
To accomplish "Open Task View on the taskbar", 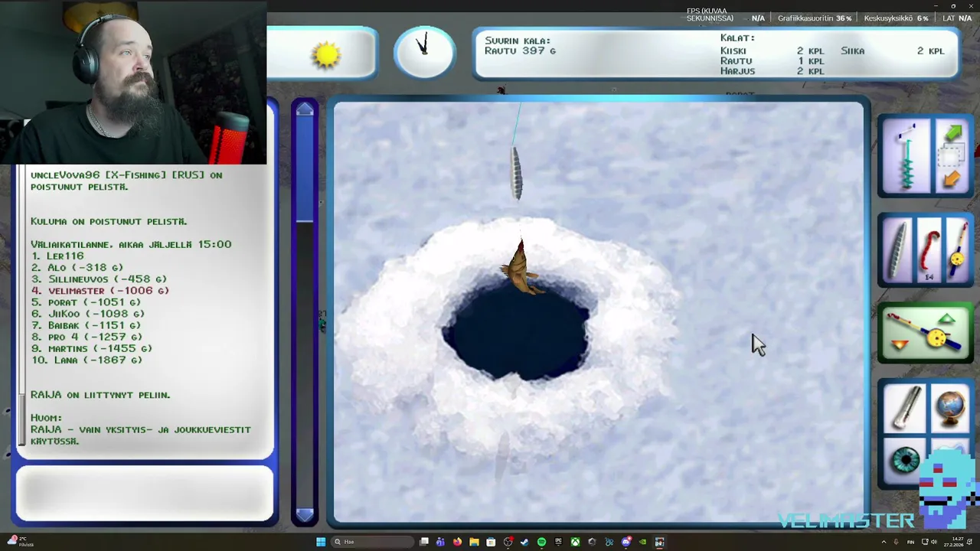I will point(423,542).
